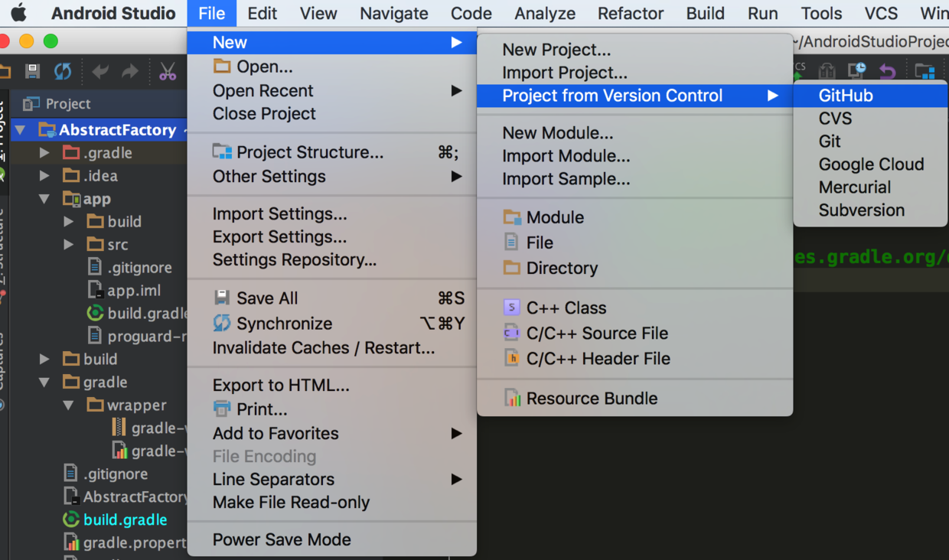
Task: Click the Undo arrow in toolbar
Action: [x=100, y=72]
